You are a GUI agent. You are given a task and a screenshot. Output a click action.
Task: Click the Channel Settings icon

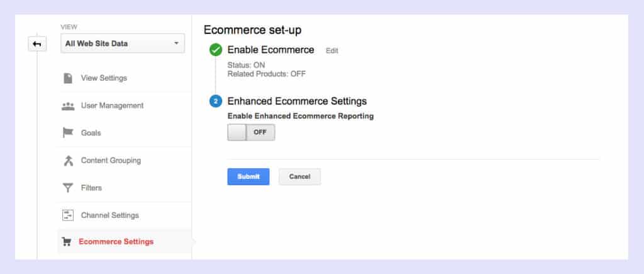click(x=68, y=215)
